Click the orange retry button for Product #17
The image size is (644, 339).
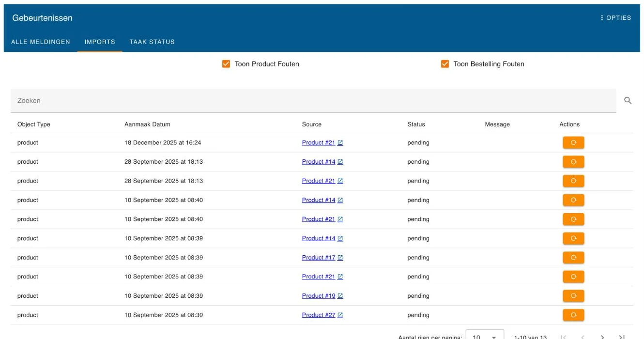point(573,258)
